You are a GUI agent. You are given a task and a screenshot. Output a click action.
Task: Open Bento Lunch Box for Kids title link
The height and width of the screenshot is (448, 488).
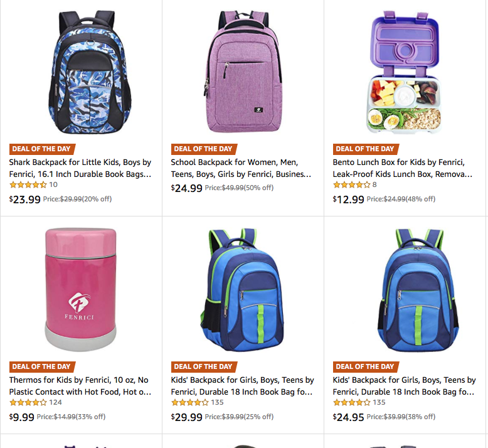click(x=403, y=168)
